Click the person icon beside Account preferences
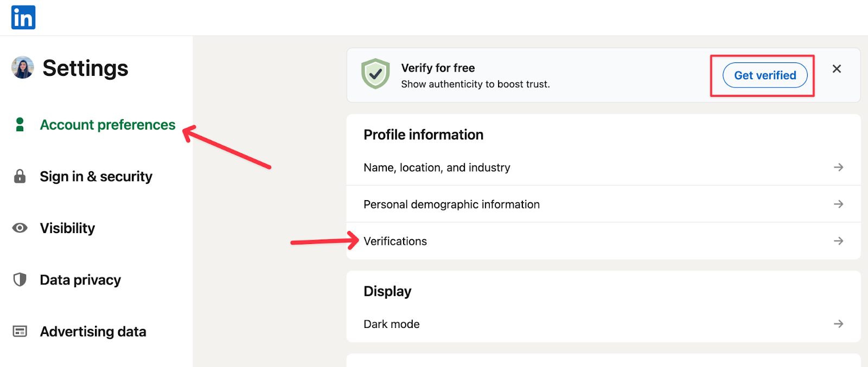The image size is (868, 367). pyautogui.click(x=20, y=124)
